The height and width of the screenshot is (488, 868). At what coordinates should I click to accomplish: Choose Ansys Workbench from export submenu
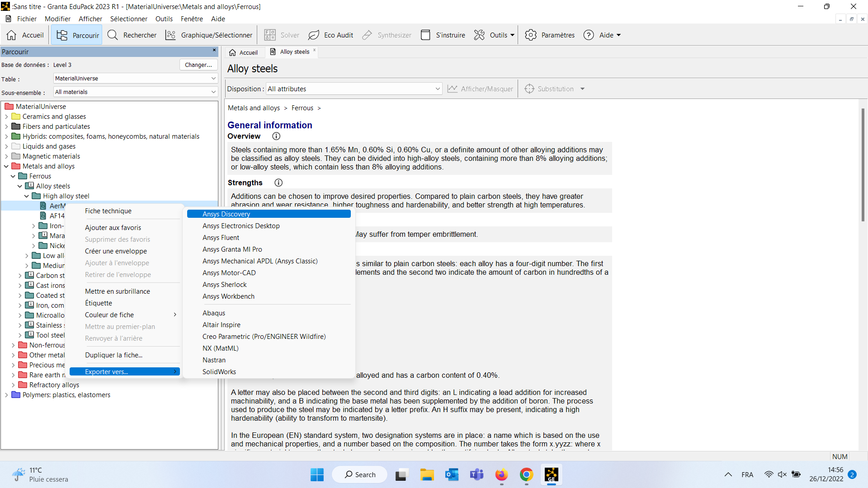228,296
